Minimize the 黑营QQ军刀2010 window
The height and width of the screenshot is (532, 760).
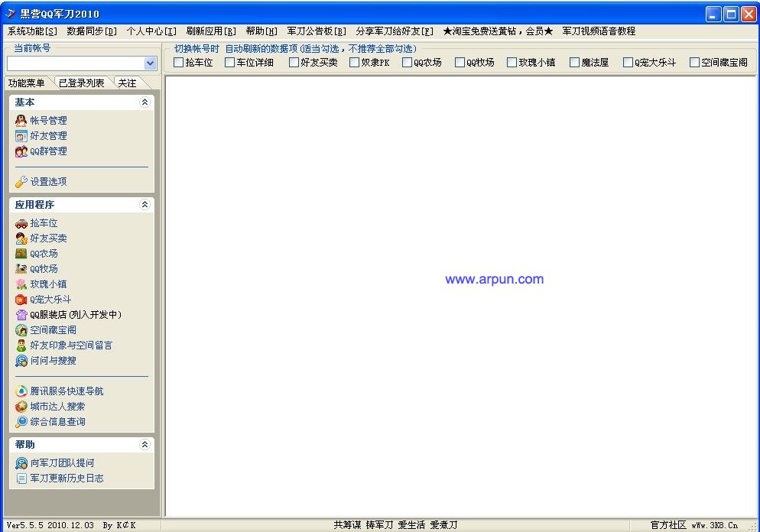point(713,14)
